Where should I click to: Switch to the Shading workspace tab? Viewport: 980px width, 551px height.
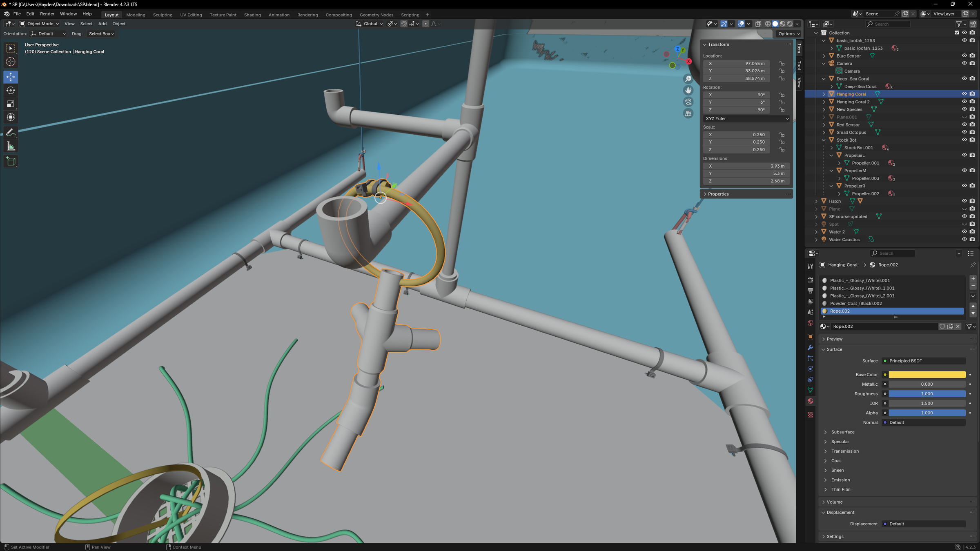pyautogui.click(x=252, y=15)
